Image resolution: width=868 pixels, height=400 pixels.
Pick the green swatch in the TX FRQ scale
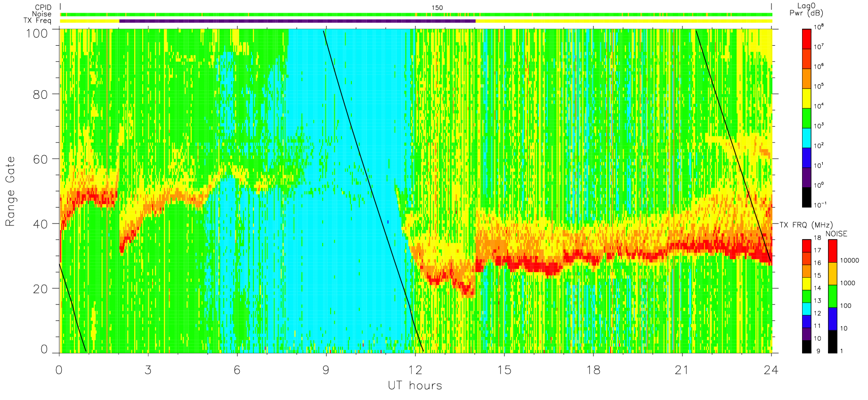point(807,296)
